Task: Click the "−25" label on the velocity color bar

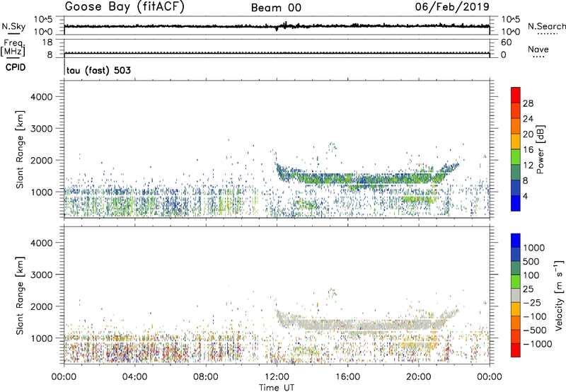Action: point(531,303)
